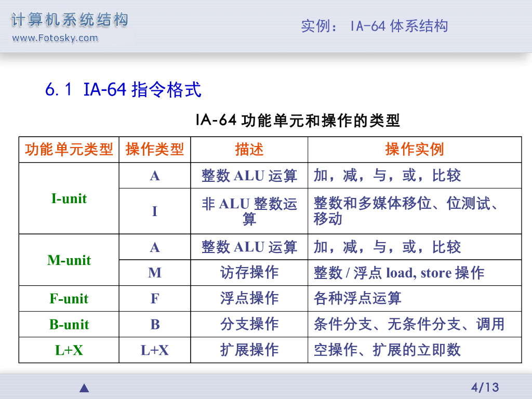Click the up triangle navigation icon
The height and width of the screenshot is (399, 532).
coord(84,388)
